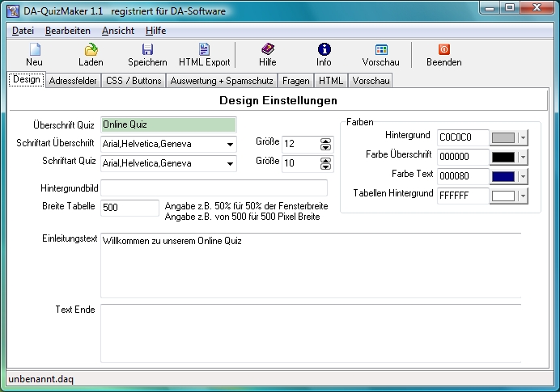This screenshot has height=392, width=560.
Task: Decrease the Quiz font Größe spinner value
Action: 326,167
